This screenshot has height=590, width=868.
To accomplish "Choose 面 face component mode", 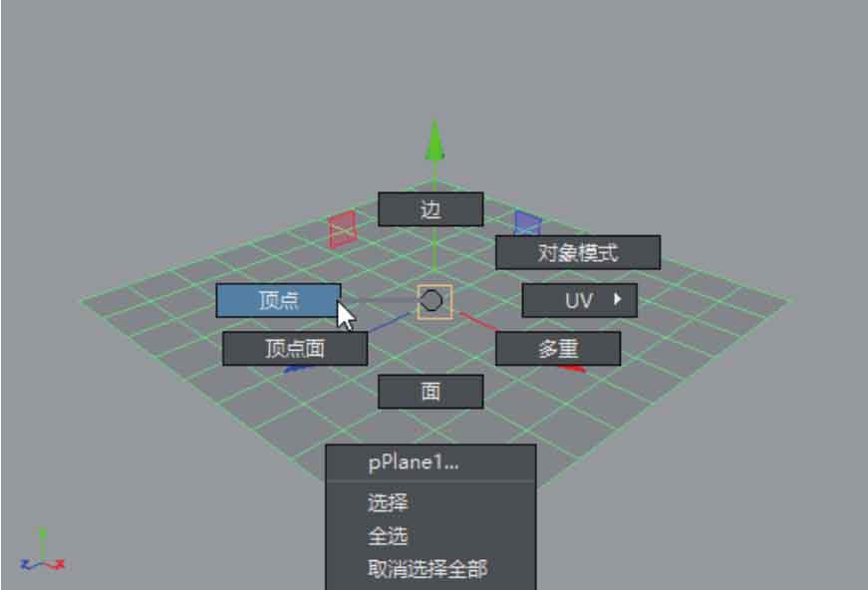I will (431, 392).
